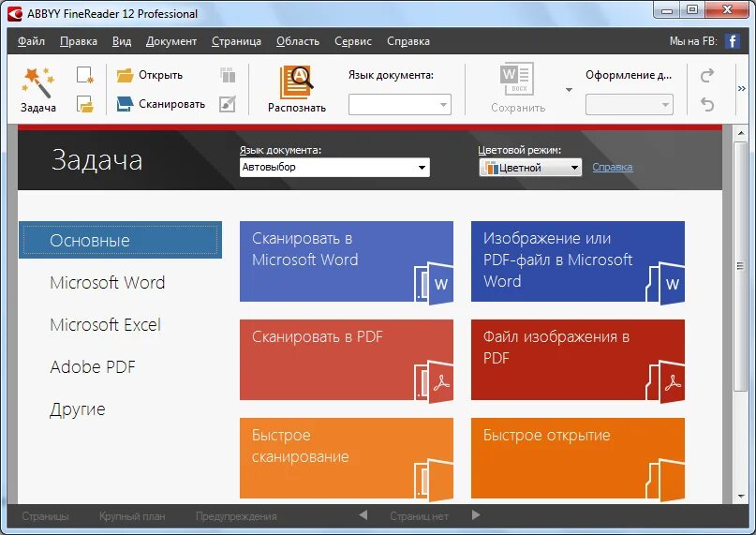Open the Facebook page icon
Viewport: 756px width, 535px height.
(733, 41)
